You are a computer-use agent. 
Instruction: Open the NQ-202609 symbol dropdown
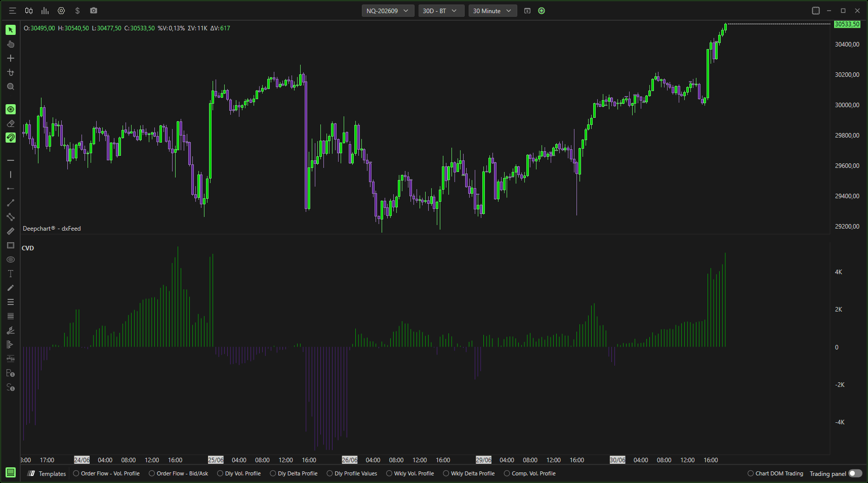[388, 11]
